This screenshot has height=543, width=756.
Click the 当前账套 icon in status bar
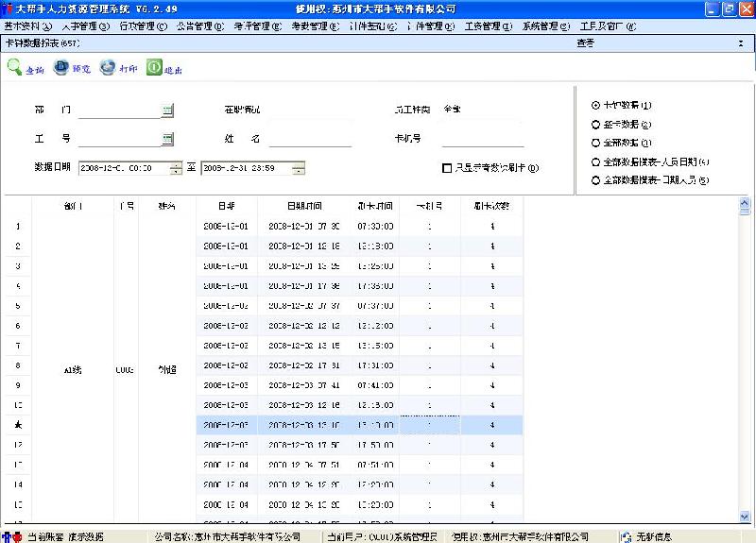pyautogui.click(x=9, y=536)
